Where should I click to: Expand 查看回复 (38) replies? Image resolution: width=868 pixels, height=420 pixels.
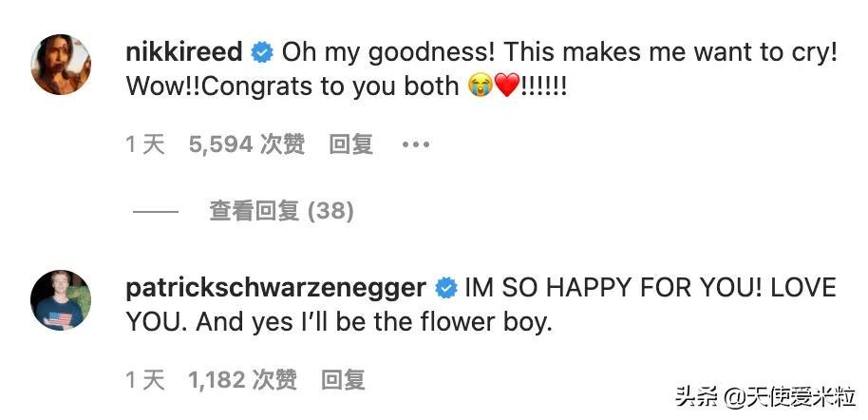click(x=281, y=210)
